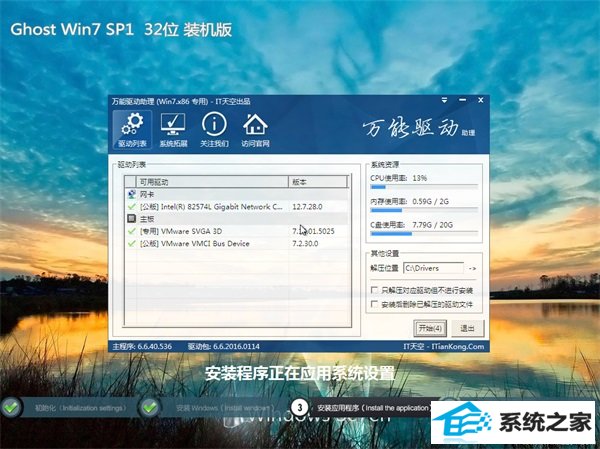Click the 开始(4) start button
This screenshot has height=449, width=600.
(430, 328)
